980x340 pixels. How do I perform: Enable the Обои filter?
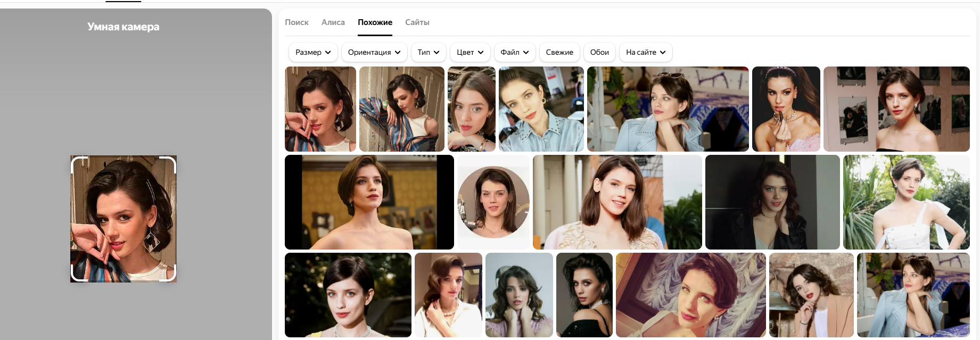[x=599, y=52]
